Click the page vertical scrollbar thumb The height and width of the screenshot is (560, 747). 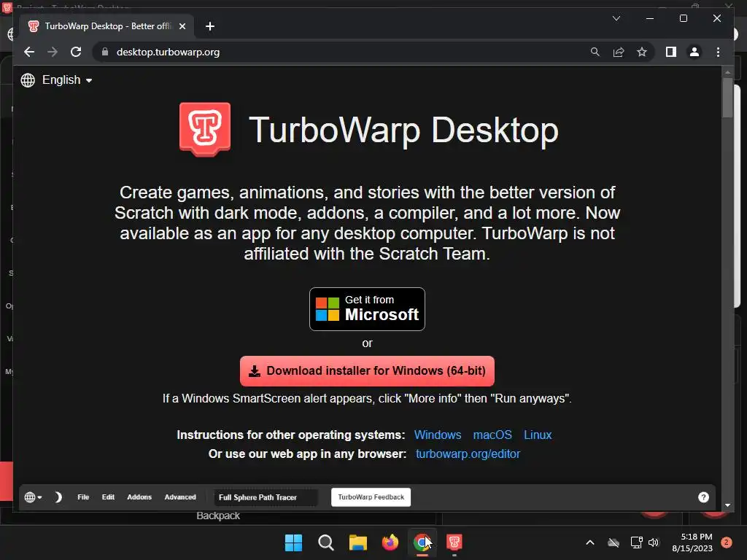pyautogui.click(x=727, y=98)
